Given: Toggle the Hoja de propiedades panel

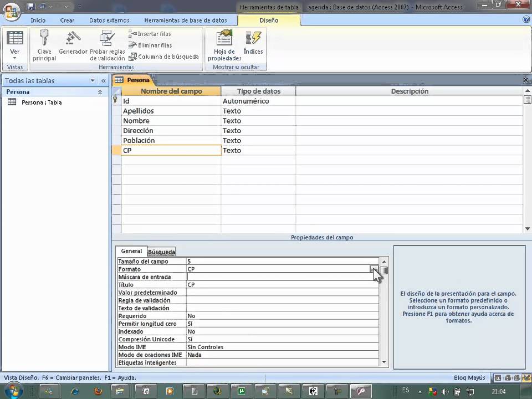Looking at the screenshot, I should click(224, 45).
